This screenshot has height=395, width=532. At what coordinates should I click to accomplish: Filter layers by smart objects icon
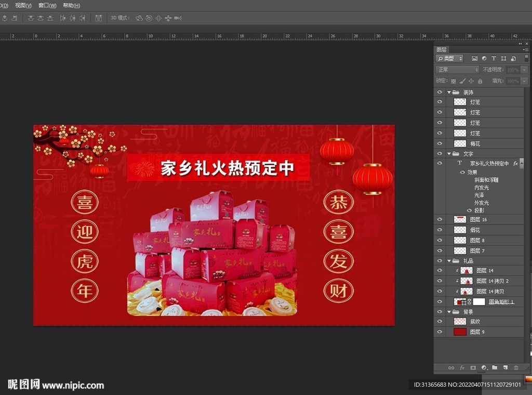pyautogui.click(x=513, y=58)
